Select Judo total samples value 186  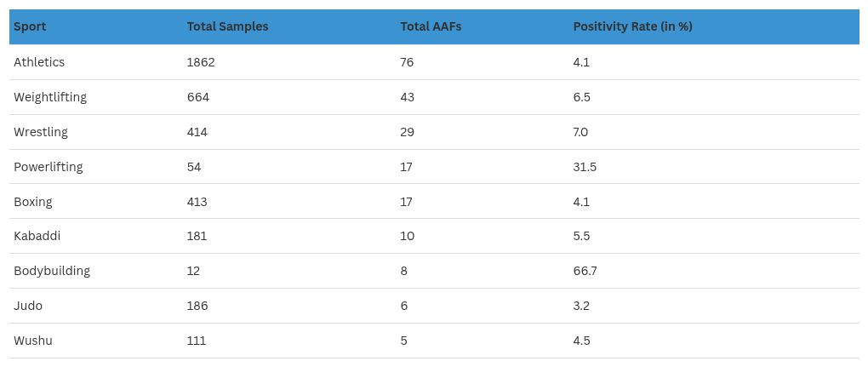coord(197,306)
